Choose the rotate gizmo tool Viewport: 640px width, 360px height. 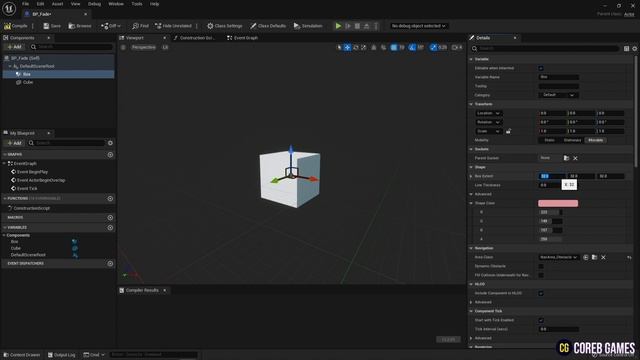pos(356,47)
